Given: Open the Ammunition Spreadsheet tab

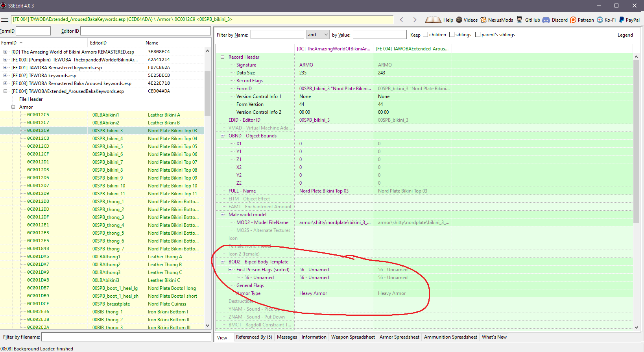Looking at the screenshot, I should point(450,337).
